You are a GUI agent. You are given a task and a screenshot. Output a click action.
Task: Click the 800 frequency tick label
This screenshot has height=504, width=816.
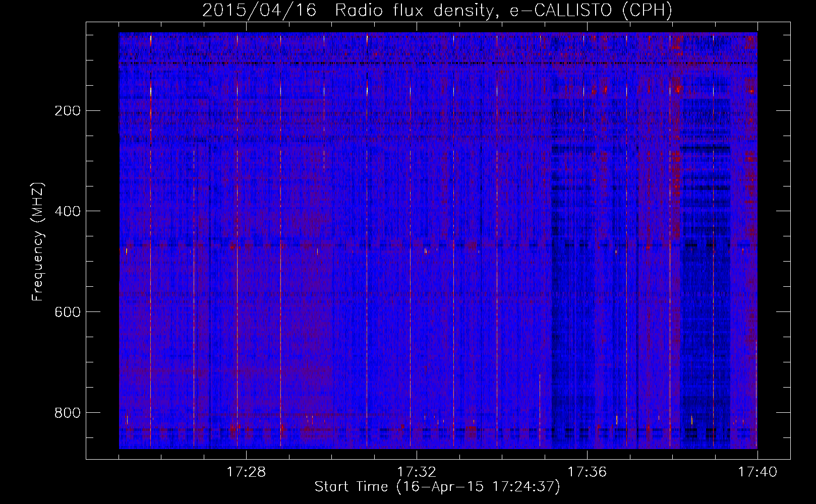(x=68, y=413)
